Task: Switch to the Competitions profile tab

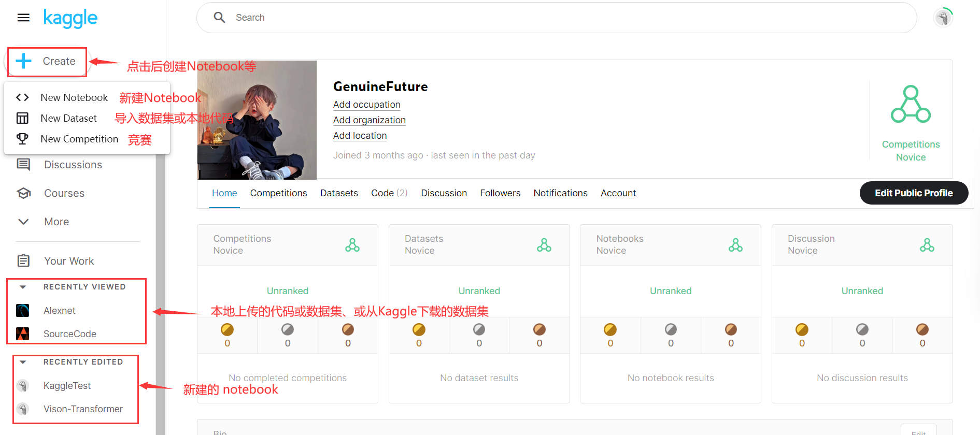Action: [x=278, y=193]
